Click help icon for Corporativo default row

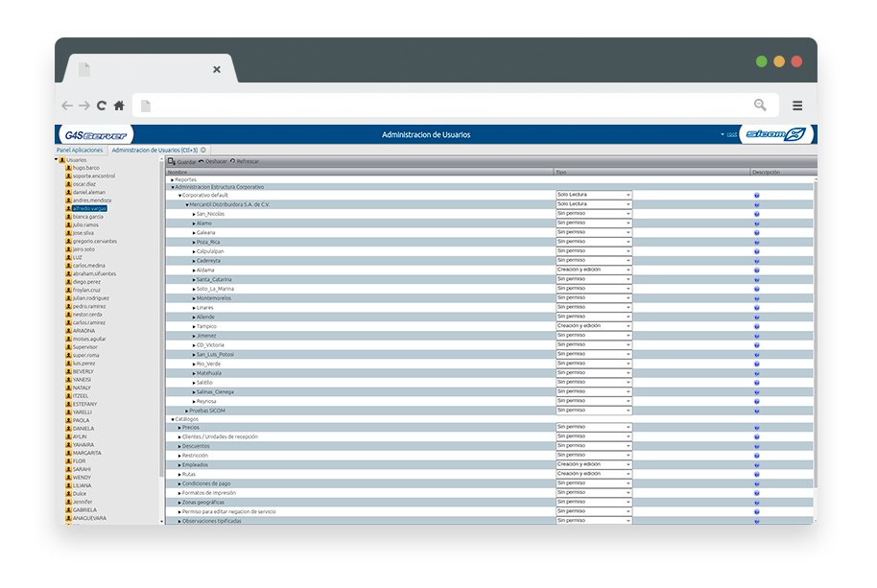(x=757, y=196)
